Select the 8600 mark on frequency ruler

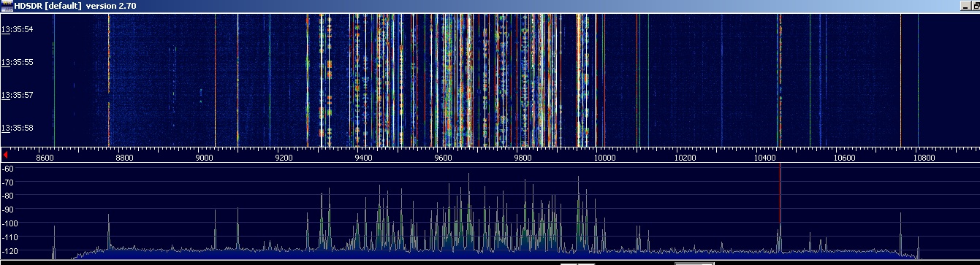45,157
